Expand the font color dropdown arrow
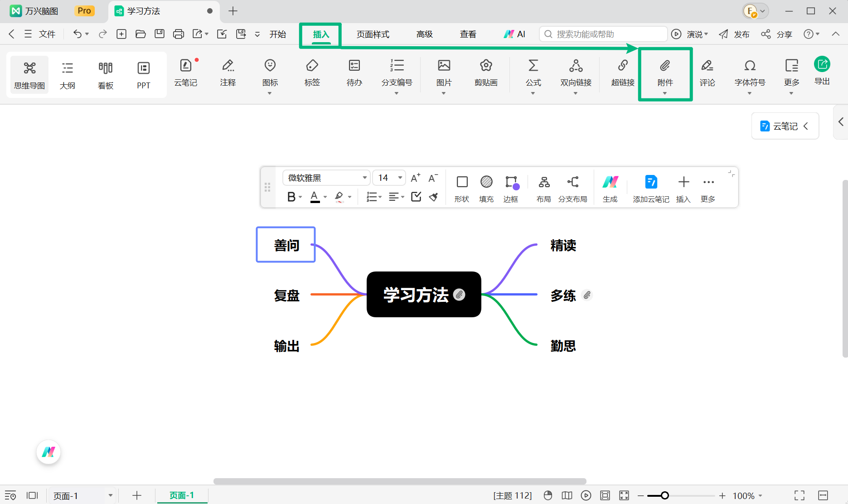The height and width of the screenshot is (504, 848). (x=325, y=197)
